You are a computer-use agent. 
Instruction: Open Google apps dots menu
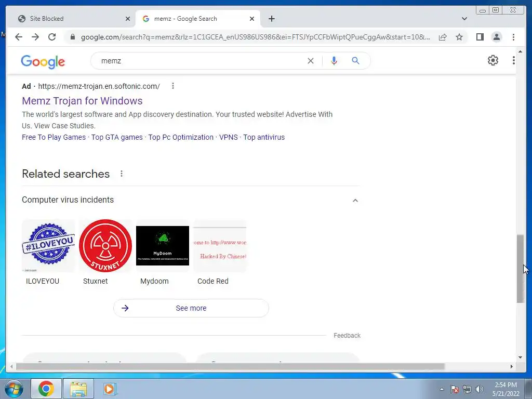click(514, 60)
